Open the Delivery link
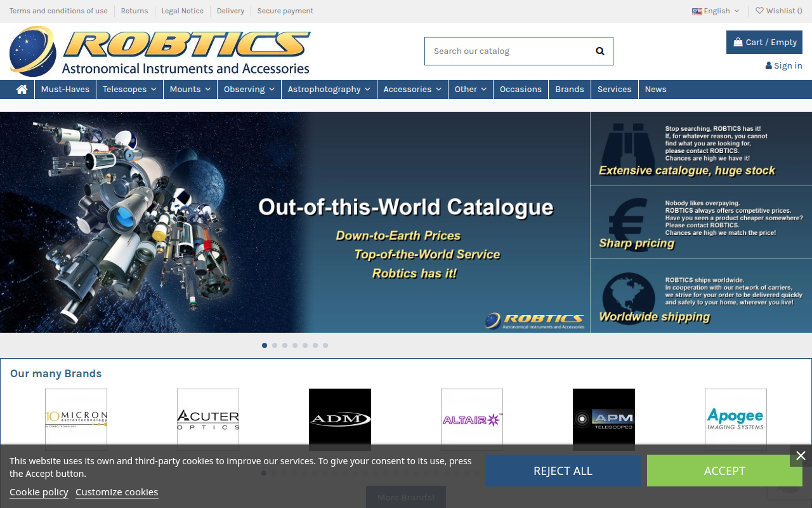Viewport: 812px width, 508px height. coord(230,11)
